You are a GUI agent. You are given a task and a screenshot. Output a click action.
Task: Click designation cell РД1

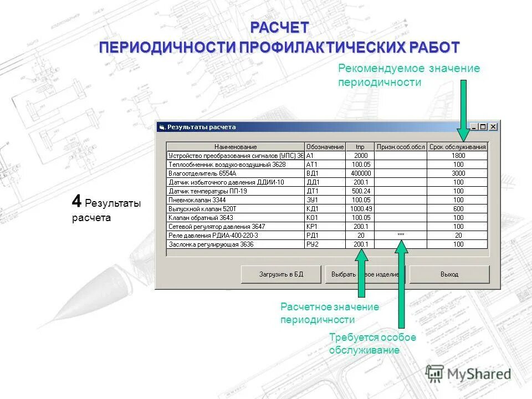(x=325, y=235)
